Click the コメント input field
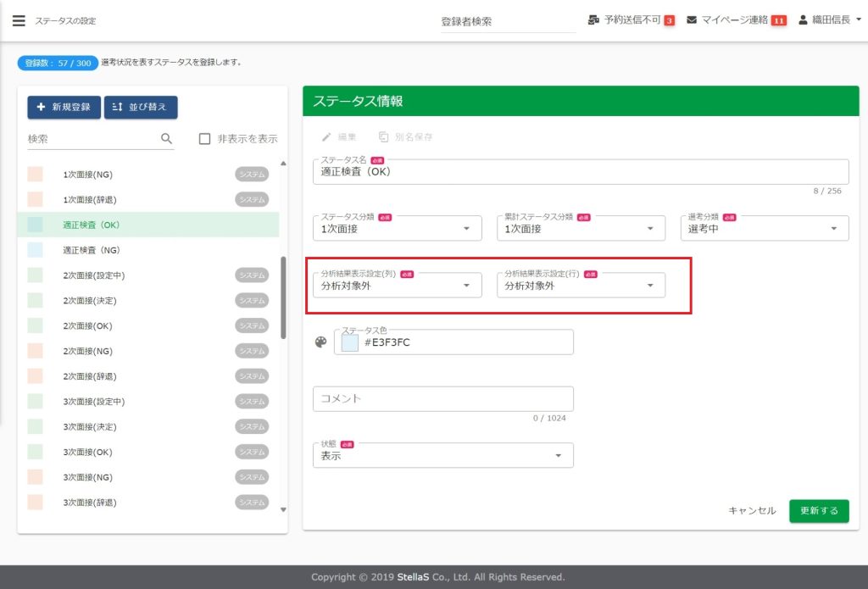 pyautogui.click(x=442, y=398)
